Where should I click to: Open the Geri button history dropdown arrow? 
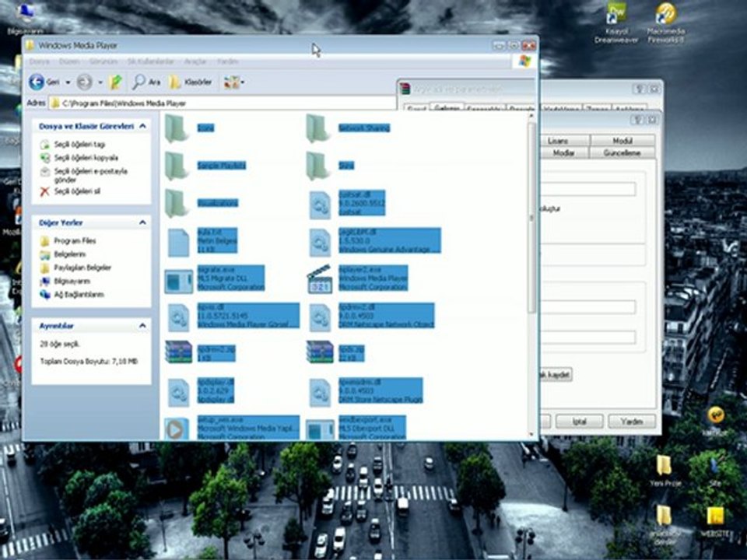(x=68, y=82)
